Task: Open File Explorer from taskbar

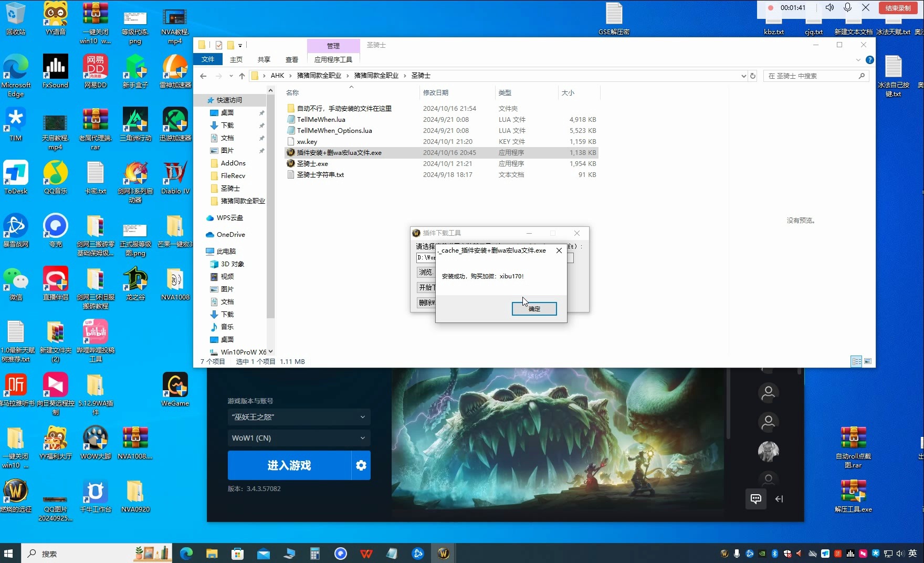Action: 212,554
